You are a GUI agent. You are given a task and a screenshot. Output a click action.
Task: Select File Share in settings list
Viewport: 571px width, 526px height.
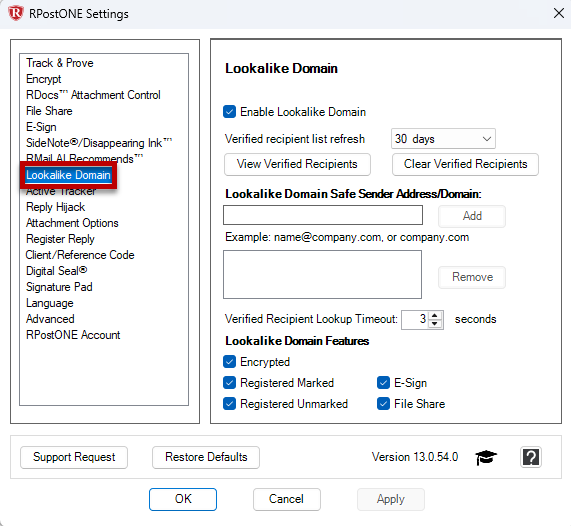(x=49, y=111)
